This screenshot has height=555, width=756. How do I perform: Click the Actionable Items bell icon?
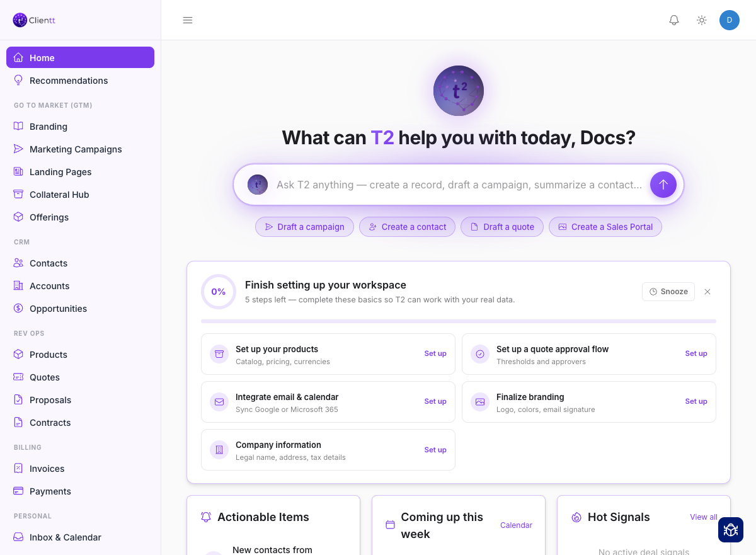click(x=206, y=517)
